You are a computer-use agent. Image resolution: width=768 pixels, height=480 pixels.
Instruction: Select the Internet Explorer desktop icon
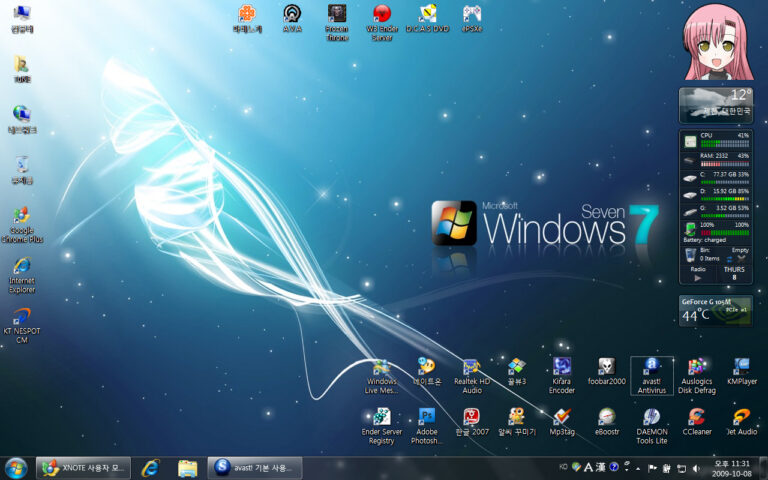(x=22, y=275)
